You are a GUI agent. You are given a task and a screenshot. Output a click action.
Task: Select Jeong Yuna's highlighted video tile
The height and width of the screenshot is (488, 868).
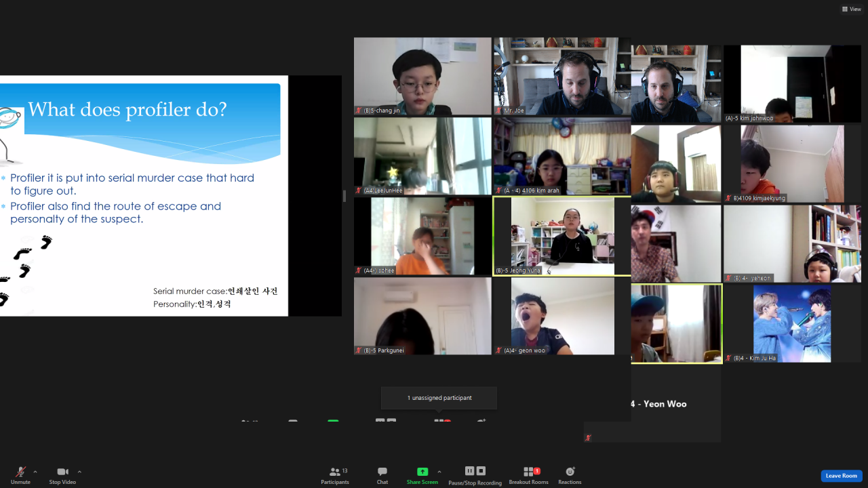click(562, 236)
